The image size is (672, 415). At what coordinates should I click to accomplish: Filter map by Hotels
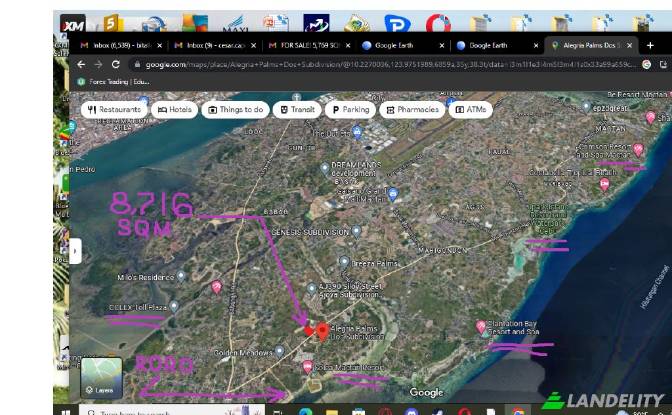pos(174,109)
